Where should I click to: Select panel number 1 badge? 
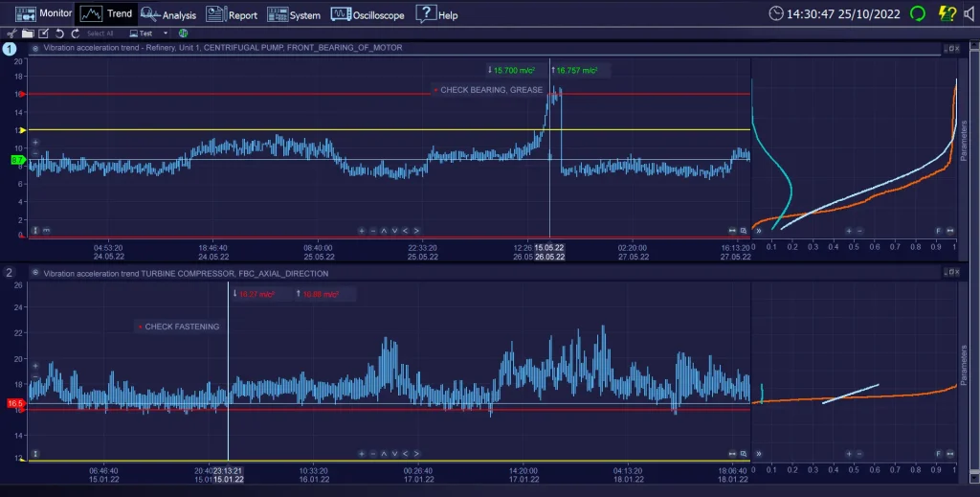coord(10,48)
